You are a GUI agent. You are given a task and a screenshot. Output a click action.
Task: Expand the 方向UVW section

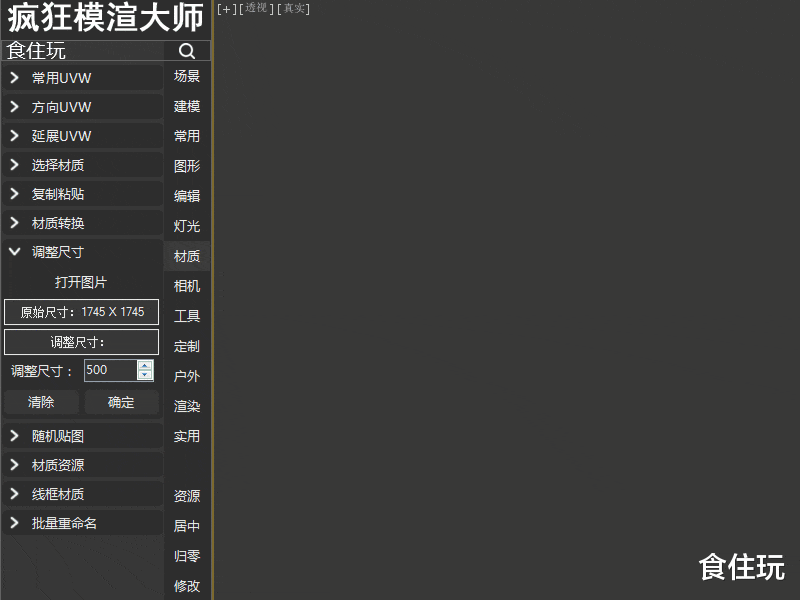[x=80, y=106]
